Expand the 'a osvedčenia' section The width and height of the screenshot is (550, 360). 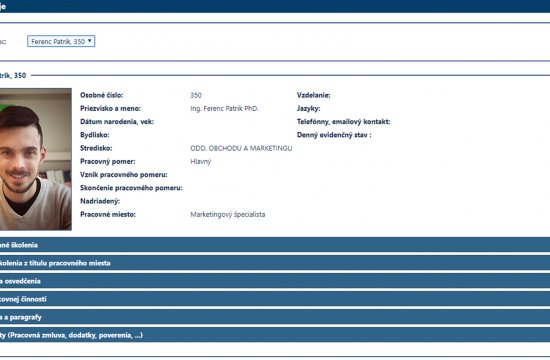pyautogui.click(x=275, y=281)
